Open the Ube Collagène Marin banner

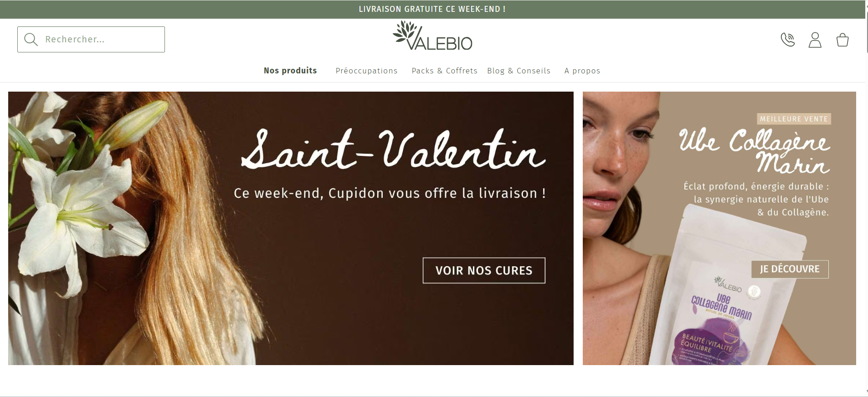pyautogui.click(x=719, y=228)
